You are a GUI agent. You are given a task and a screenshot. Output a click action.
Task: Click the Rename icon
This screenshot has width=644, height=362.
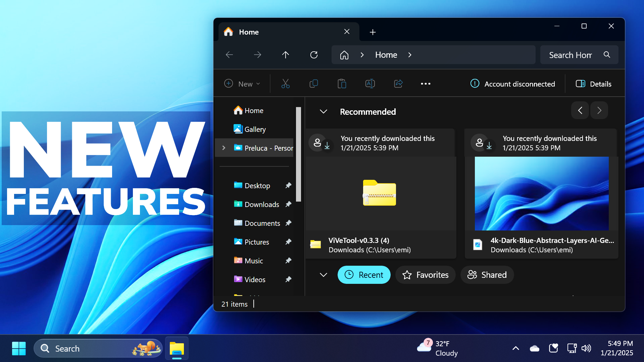tap(370, 84)
